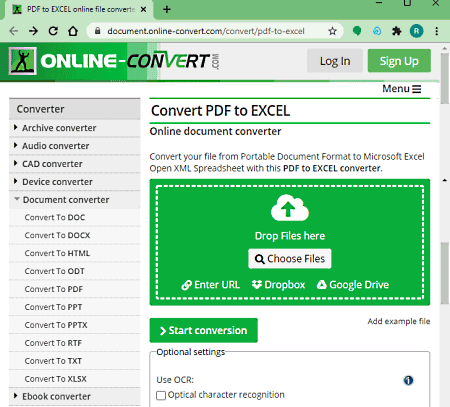Screen dimensions: 450x407
Task: Click Choose Files button
Action: 290,259
